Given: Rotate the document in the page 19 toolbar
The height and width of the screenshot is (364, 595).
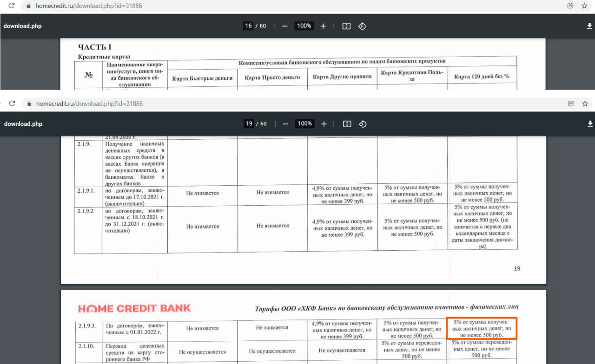Looking at the screenshot, I should coord(363,124).
